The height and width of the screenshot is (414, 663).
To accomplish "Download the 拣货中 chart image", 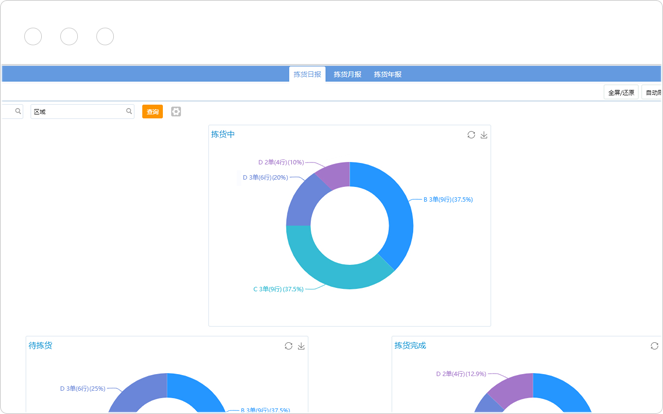I will point(484,135).
